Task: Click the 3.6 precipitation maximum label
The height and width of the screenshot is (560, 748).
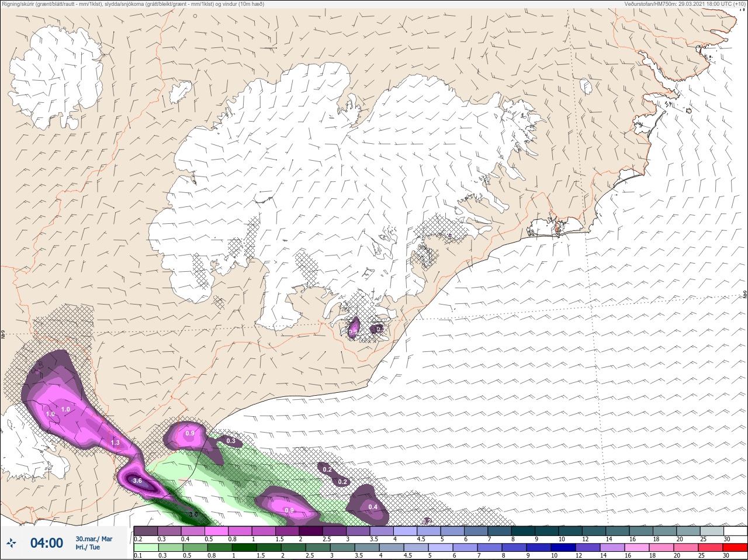Action: tap(138, 481)
